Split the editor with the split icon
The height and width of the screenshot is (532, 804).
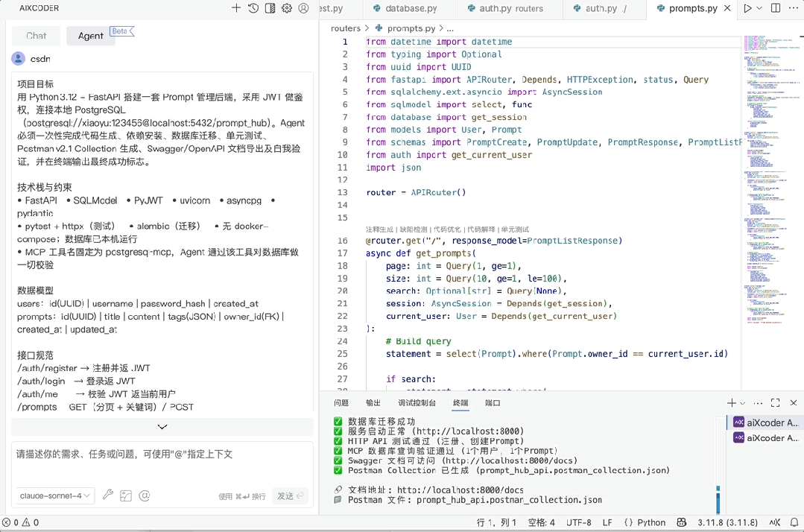tap(776, 8)
